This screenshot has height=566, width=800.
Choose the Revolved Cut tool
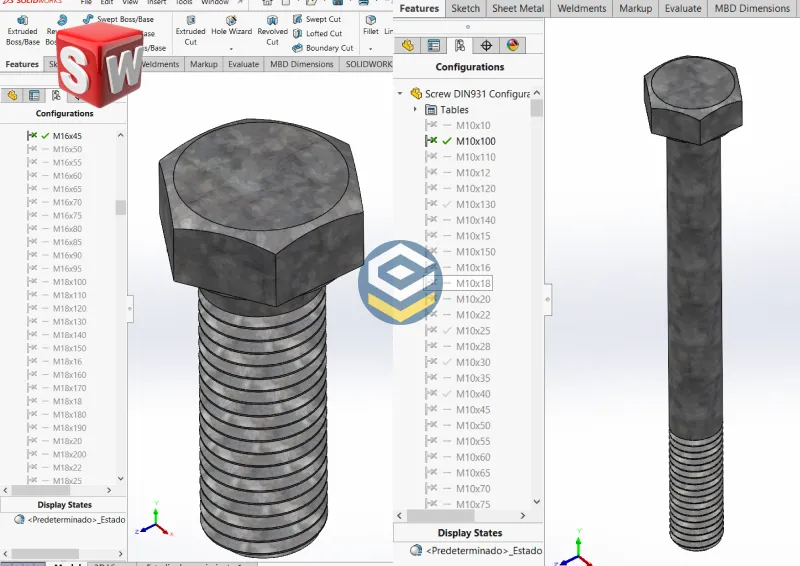click(272, 25)
